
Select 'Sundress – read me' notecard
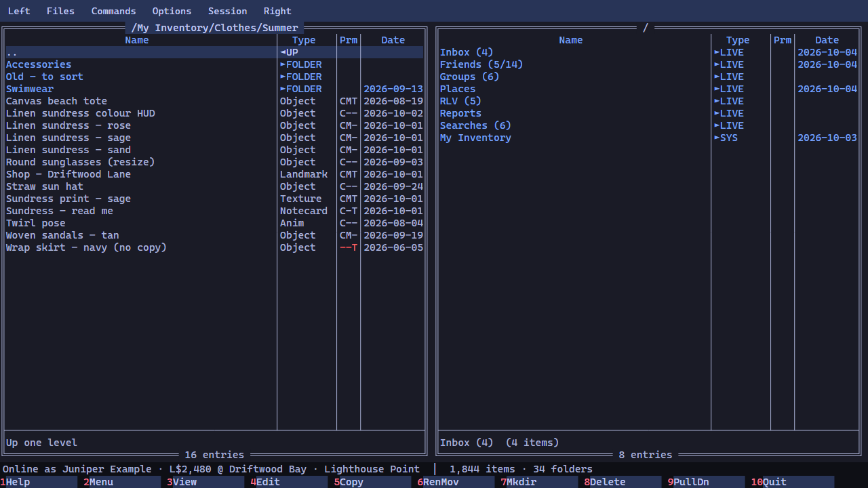(214, 211)
